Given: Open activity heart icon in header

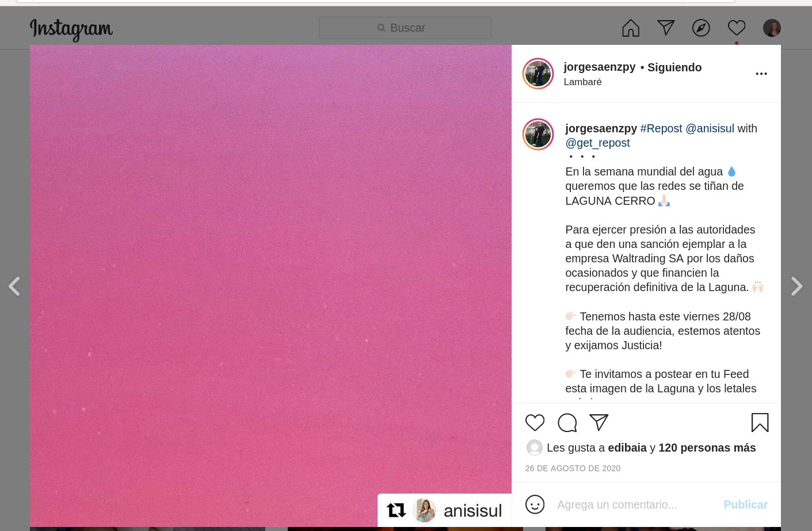Looking at the screenshot, I should click(737, 28).
